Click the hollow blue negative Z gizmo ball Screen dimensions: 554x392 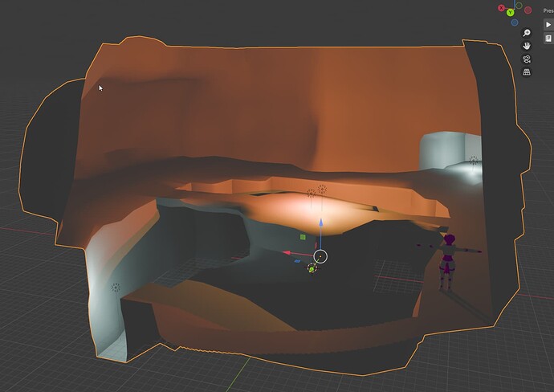[515, 22]
